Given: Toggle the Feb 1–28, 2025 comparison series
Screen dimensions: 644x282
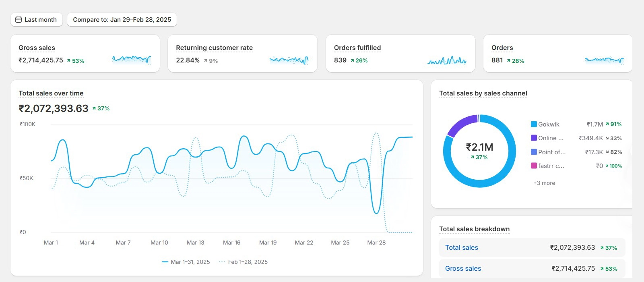Looking at the screenshot, I should pos(244,262).
